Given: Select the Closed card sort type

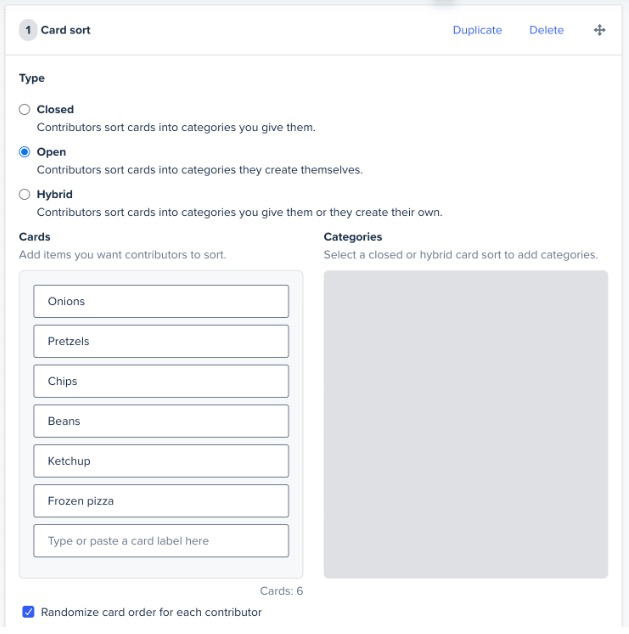Looking at the screenshot, I should [x=25, y=110].
